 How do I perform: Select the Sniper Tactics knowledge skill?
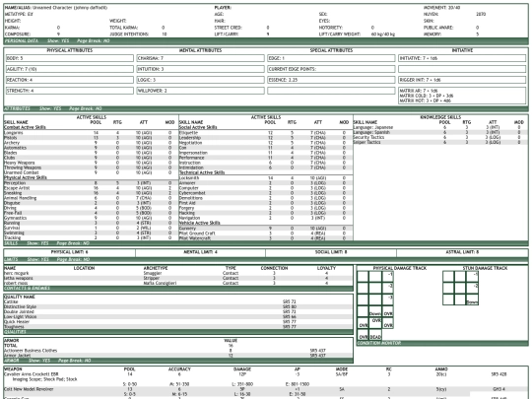[440, 142]
